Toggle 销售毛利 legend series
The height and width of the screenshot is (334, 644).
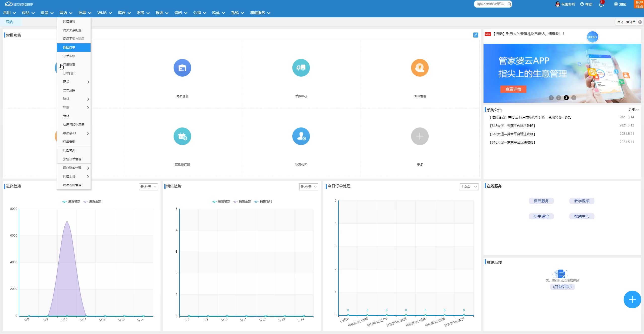[x=263, y=202]
